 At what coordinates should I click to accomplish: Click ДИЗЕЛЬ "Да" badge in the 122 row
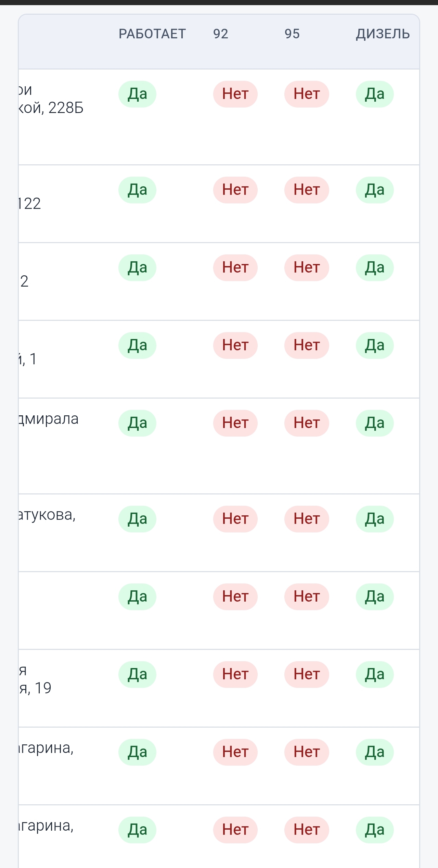[375, 190]
